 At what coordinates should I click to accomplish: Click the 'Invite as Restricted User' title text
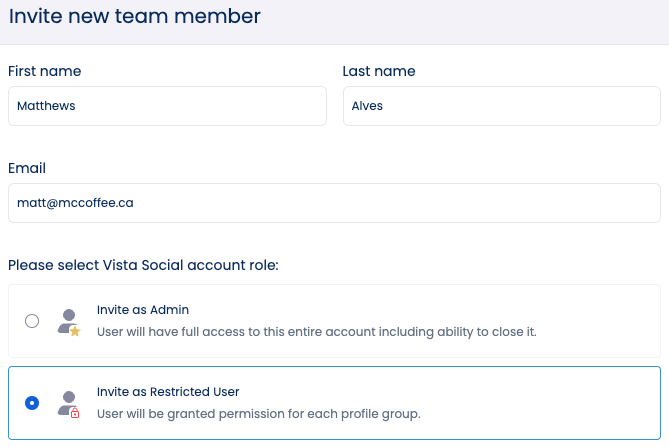tap(168, 392)
